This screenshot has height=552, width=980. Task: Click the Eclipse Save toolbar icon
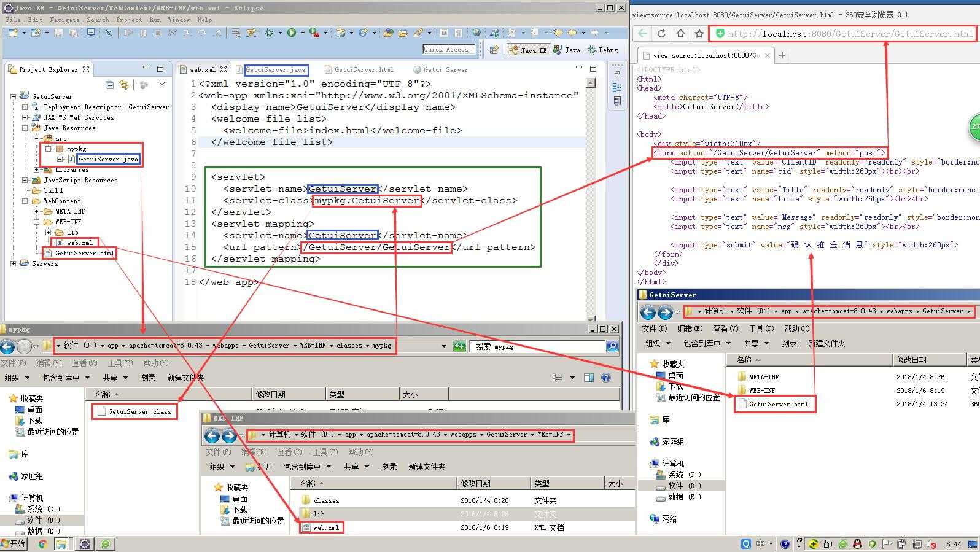point(58,33)
